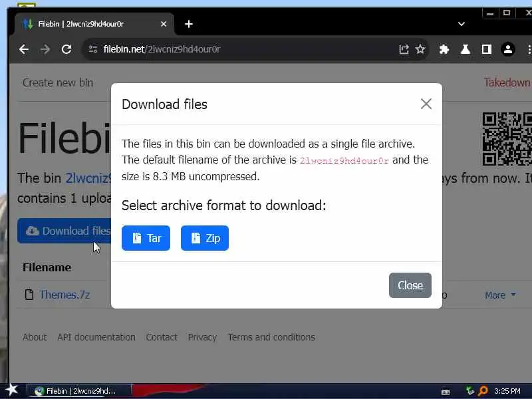
Task: Go forward in browser history
Action: [45, 49]
